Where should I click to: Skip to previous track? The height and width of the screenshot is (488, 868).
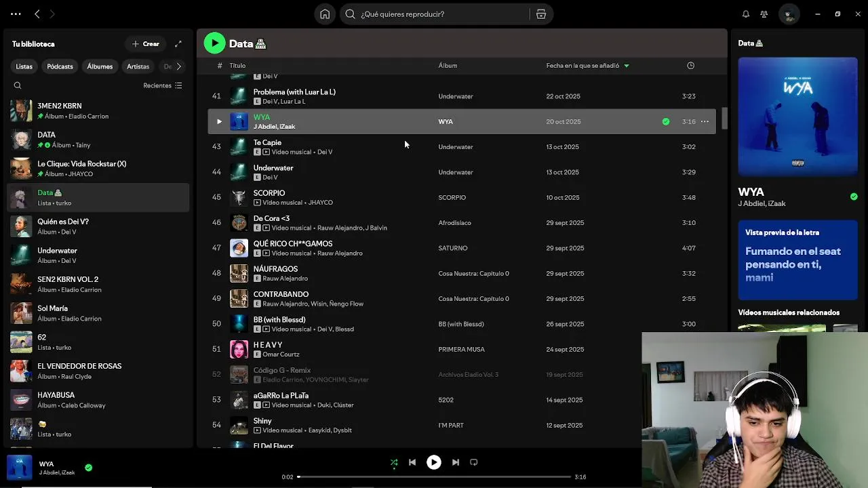pyautogui.click(x=412, y=462)
